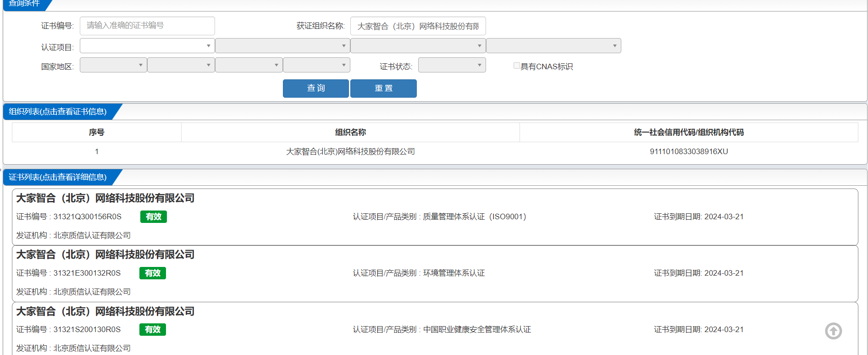868x355 pixels.
Task: Open the second 国家地区 dropdown
Action: pos(181,65)
